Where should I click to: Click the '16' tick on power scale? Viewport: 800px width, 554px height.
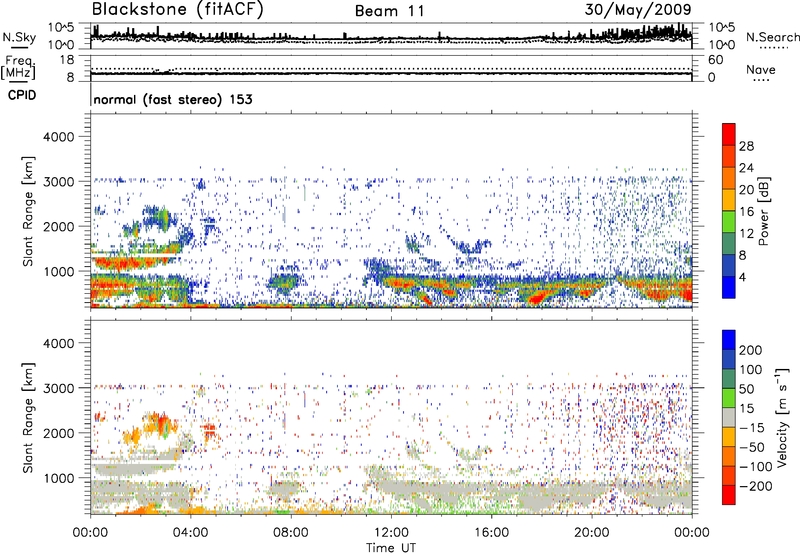pos(746,212)
